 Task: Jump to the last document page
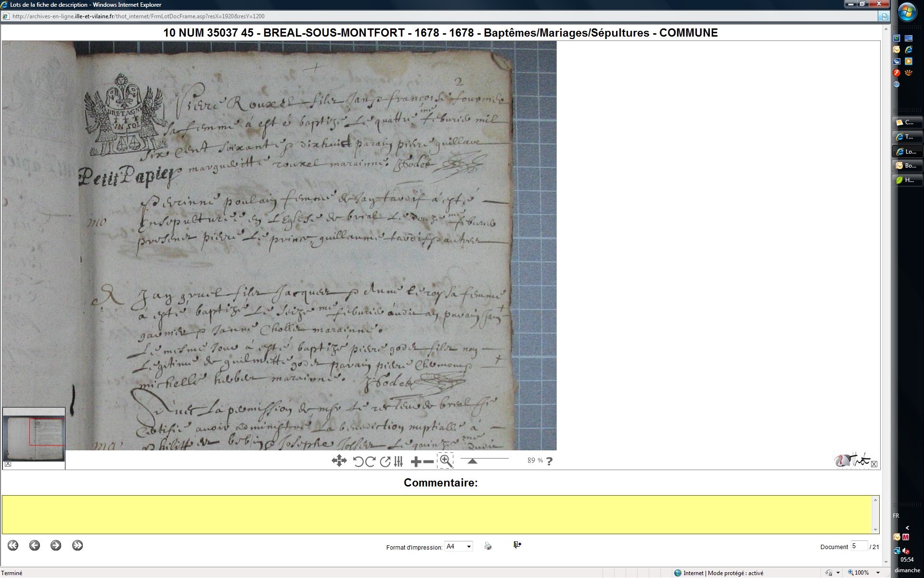pos(77,545)
